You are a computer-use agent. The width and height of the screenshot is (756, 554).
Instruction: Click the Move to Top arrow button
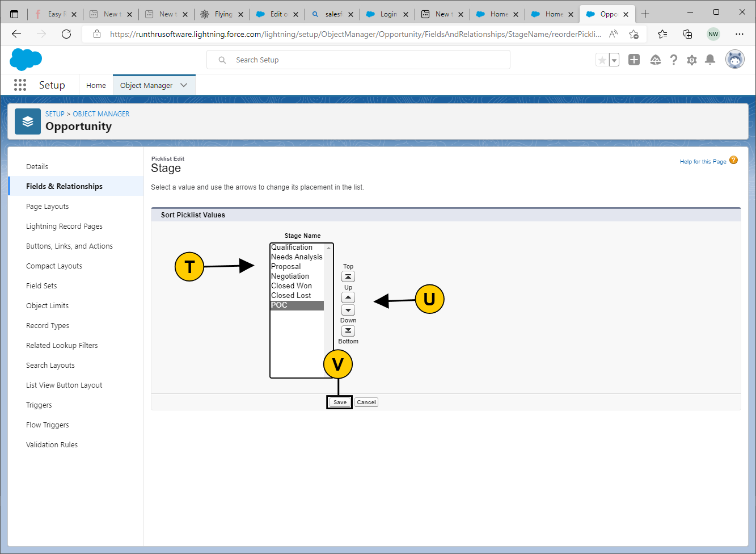(x=348, y=277)
